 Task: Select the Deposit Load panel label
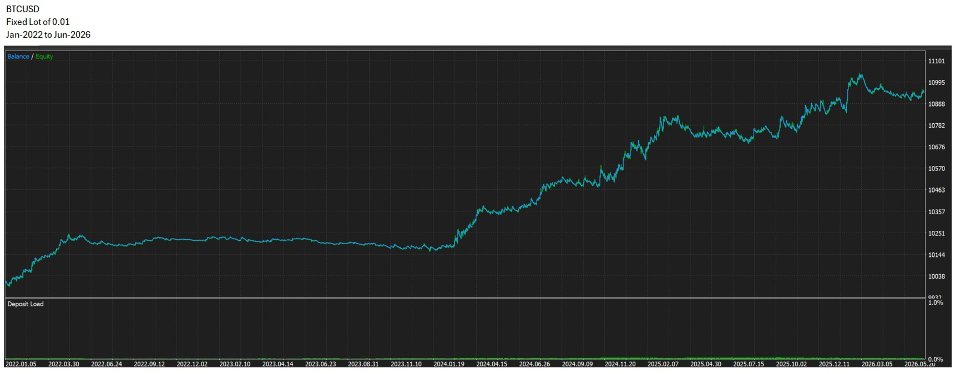(x=24, y=304)
